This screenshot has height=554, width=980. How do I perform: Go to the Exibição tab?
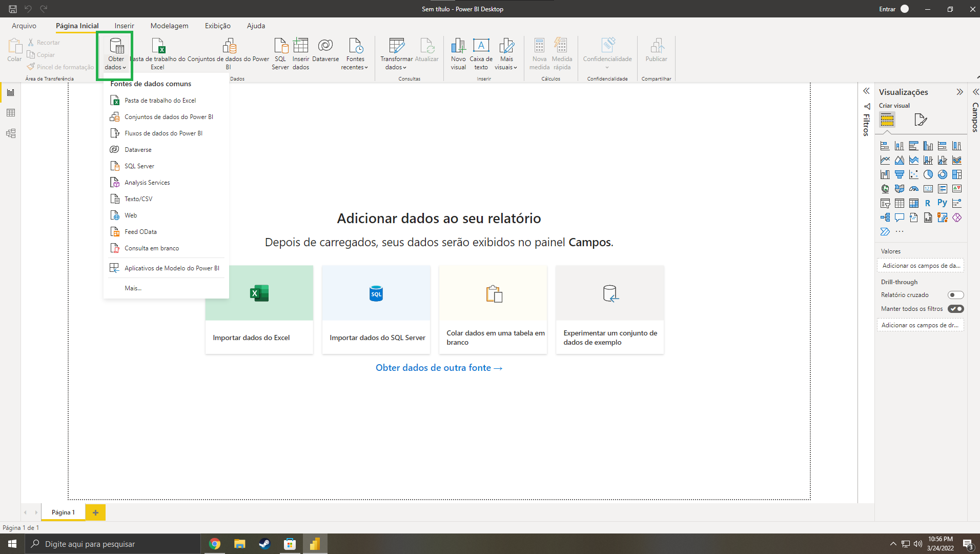point(218,26)
